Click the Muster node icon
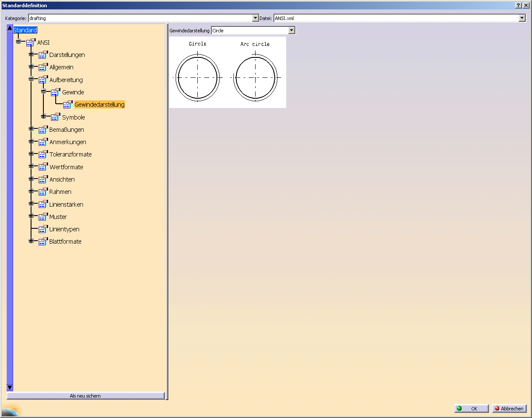532x418 pixels. 43,217
